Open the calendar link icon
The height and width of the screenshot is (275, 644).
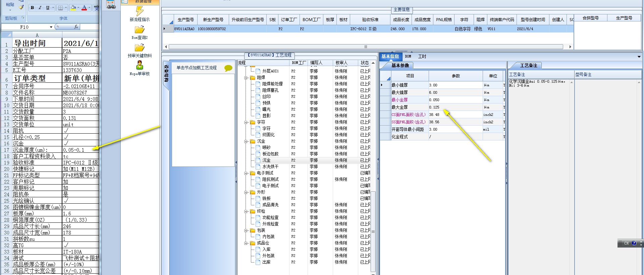(x=111, y=4)
